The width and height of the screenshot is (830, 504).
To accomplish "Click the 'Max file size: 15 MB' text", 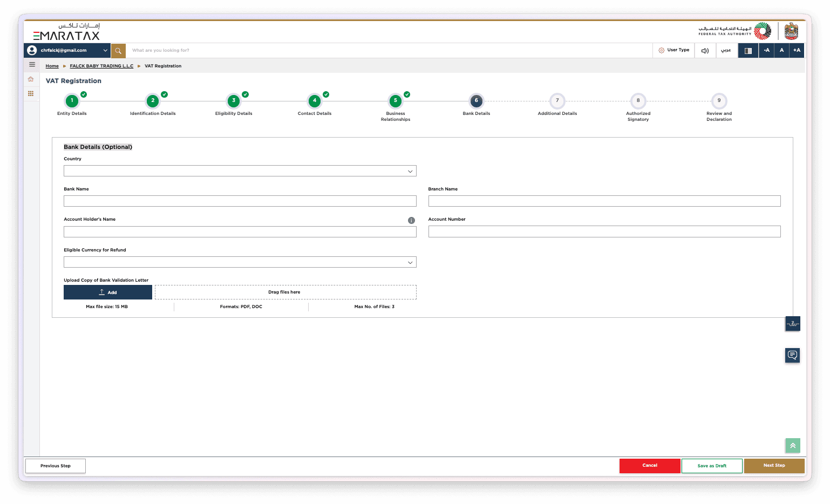I will (107, 307).
